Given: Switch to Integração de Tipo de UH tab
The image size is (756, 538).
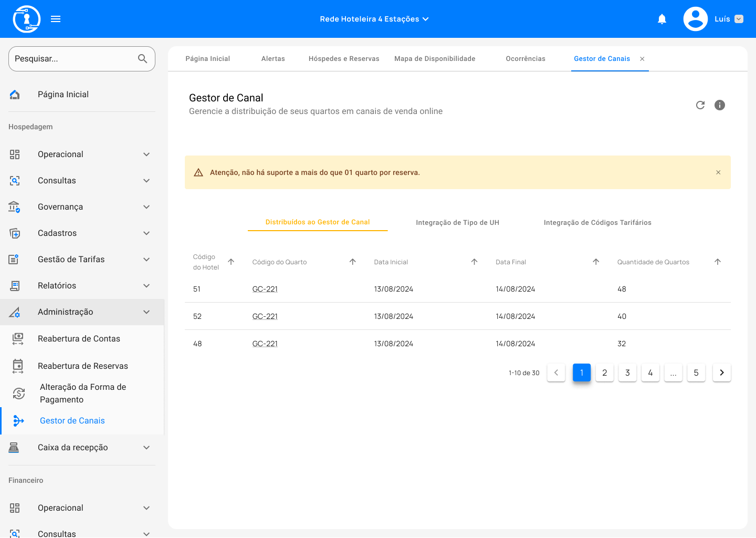Looking at the screenshot, I should coord(457,223).
